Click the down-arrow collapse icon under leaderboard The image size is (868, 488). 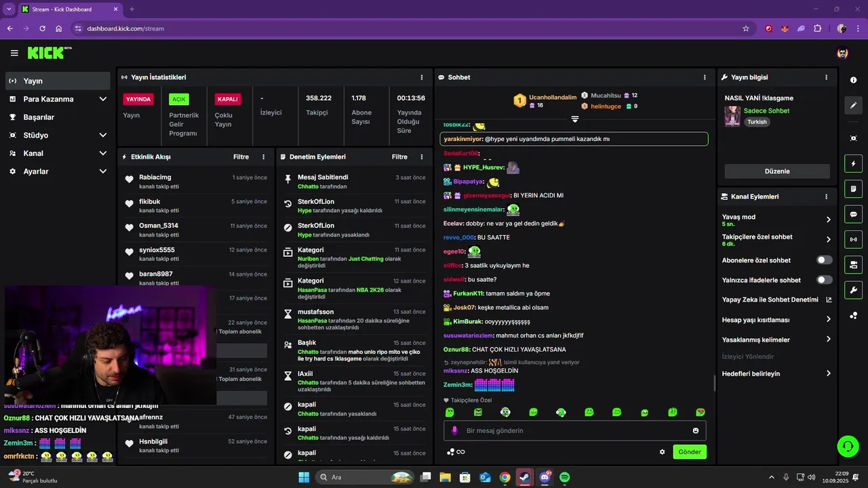tap(574, 119)
